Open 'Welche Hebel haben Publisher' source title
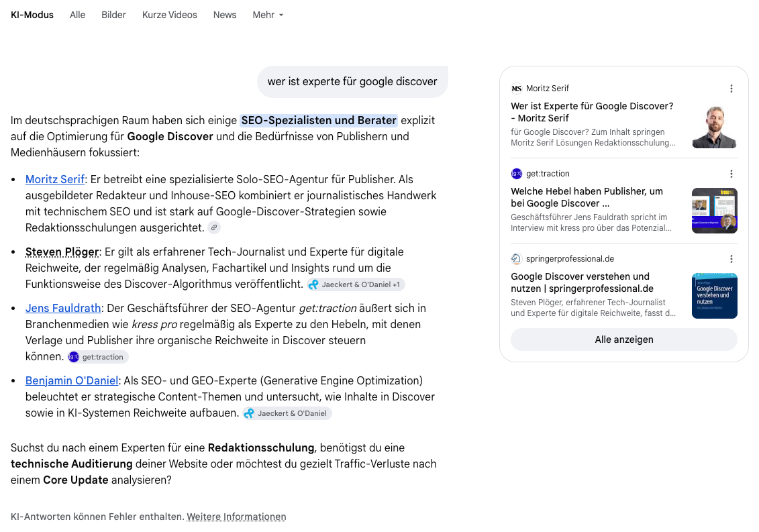Image resolution: width=759 pixels, height=532 pixels. [x=587, y=197]
